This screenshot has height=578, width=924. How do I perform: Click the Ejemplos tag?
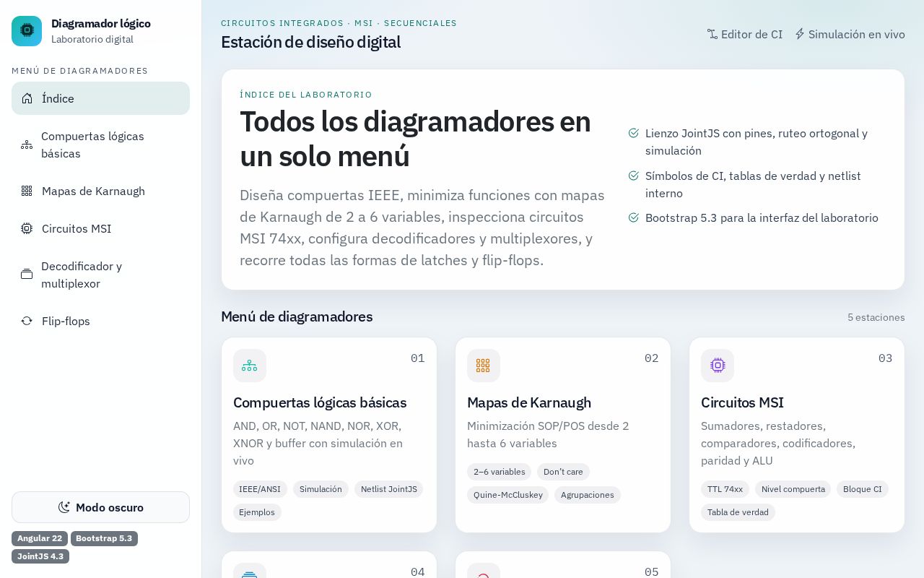(x=257, y=512)
